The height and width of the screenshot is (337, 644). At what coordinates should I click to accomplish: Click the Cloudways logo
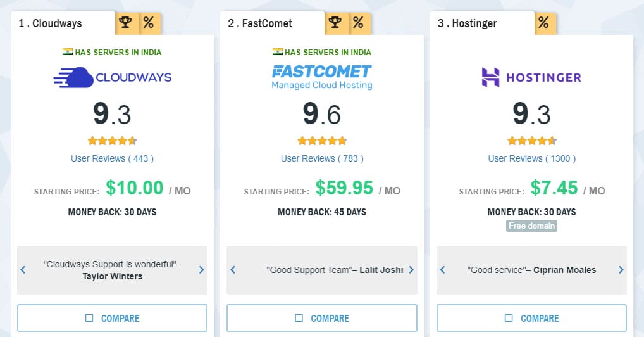(113, 78)
